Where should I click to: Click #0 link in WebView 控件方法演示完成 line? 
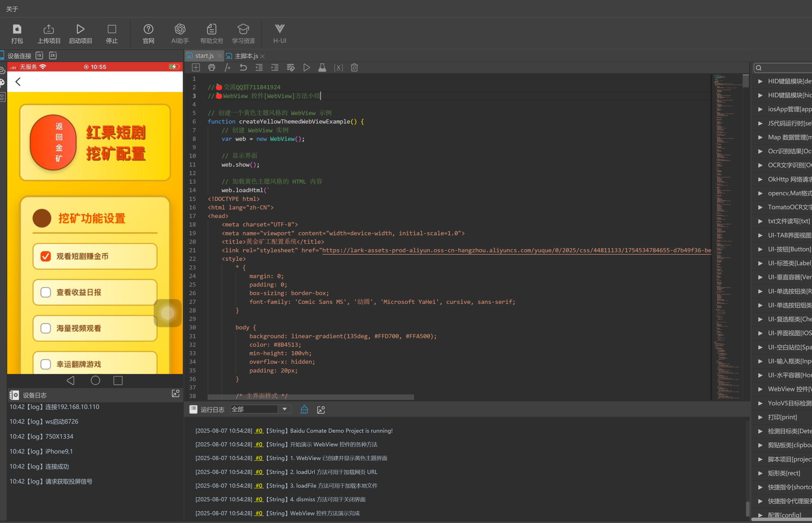tap(259, 513)
